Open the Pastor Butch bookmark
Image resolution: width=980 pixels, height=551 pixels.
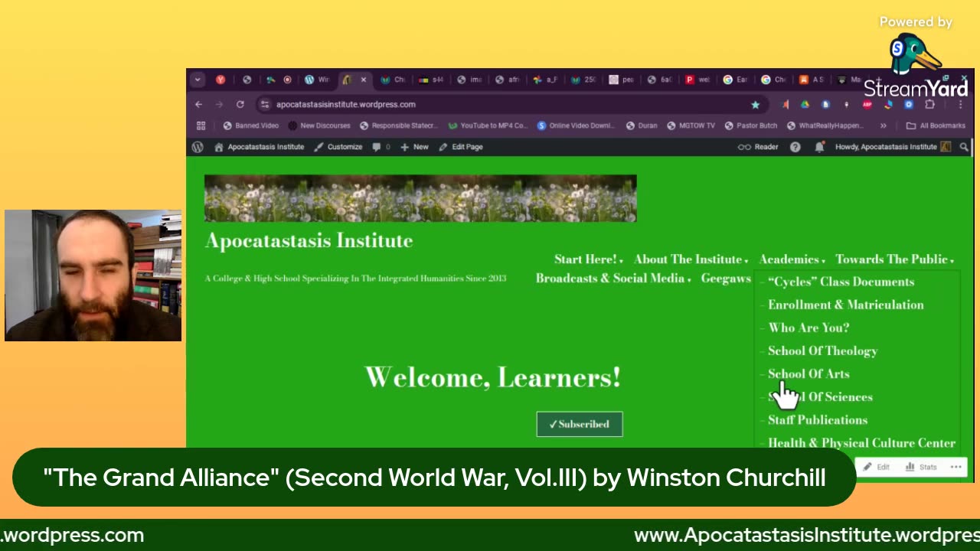[x=751, y=126]
